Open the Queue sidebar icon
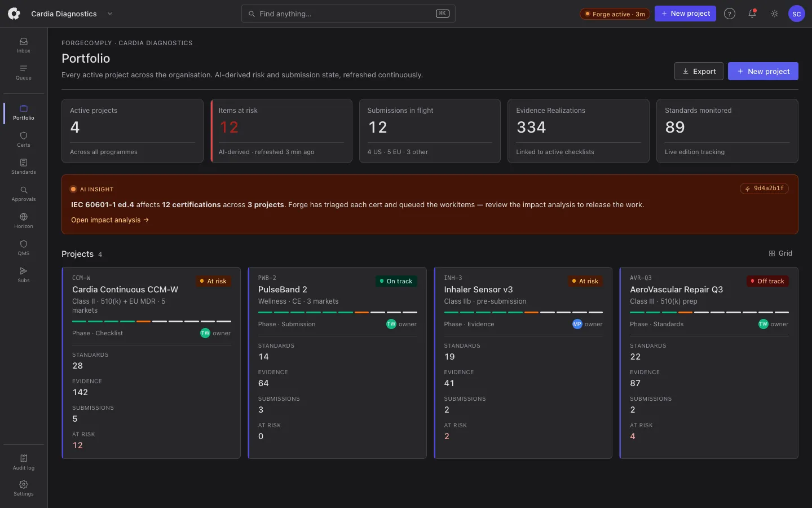The height and width of the screenshot is (508, 812). pyautogui.click(x=24, y=72)
